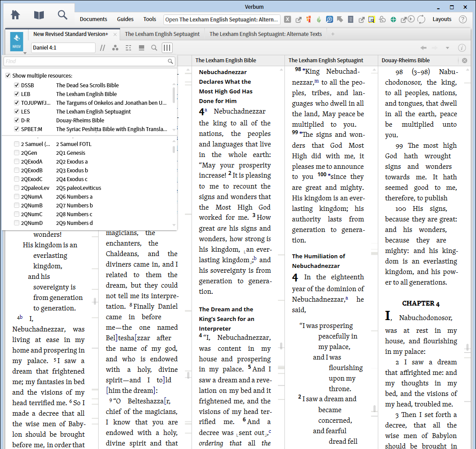
Task: Open the inline search magnifier in NRSV panel
Action: point(154,48)
